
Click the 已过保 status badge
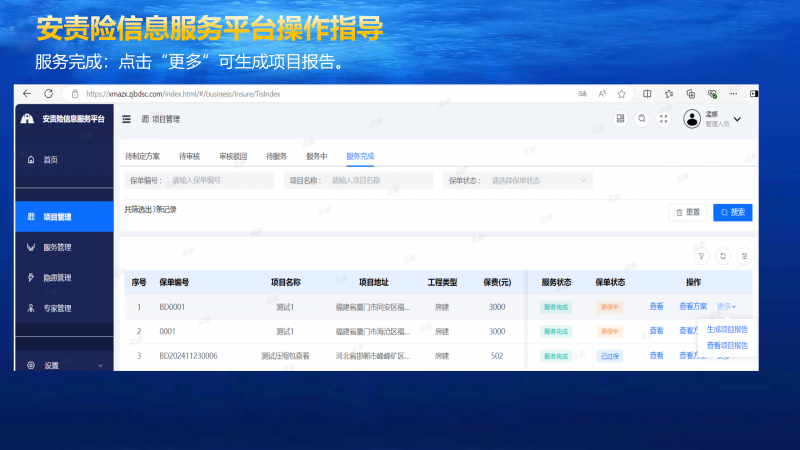point(610,356)
